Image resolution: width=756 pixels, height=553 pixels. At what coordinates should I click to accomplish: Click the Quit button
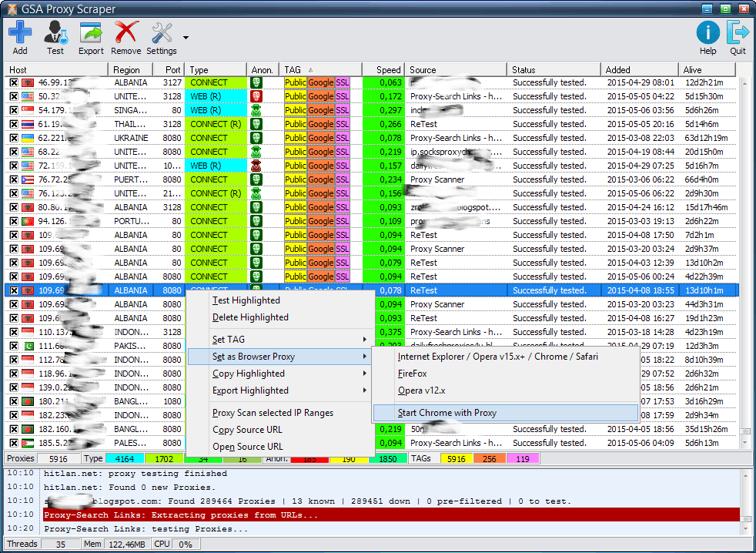[x=738, y=34]
